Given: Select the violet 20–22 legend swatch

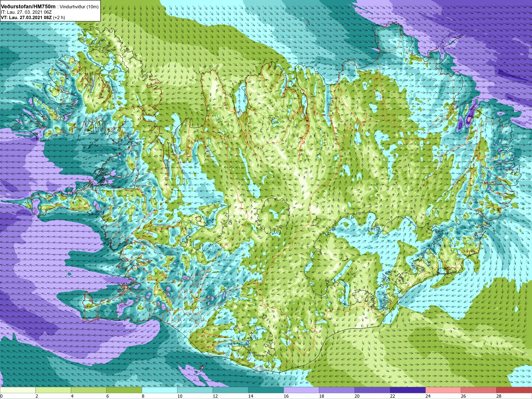Looking at the screenshot, I should (372, 390).
